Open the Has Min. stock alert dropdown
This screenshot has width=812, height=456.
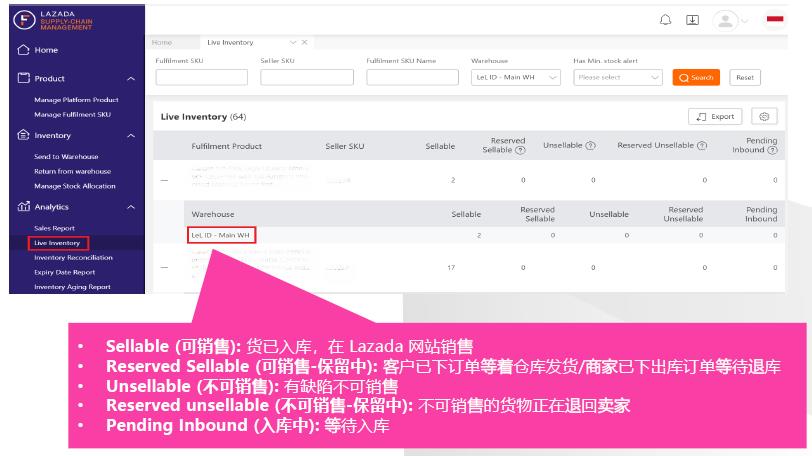tap(618, 77)
